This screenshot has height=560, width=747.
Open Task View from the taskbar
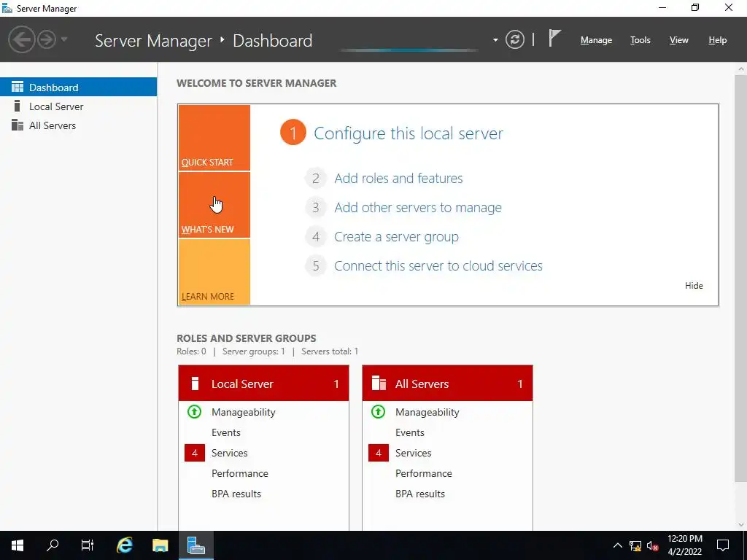pos(88,545)
